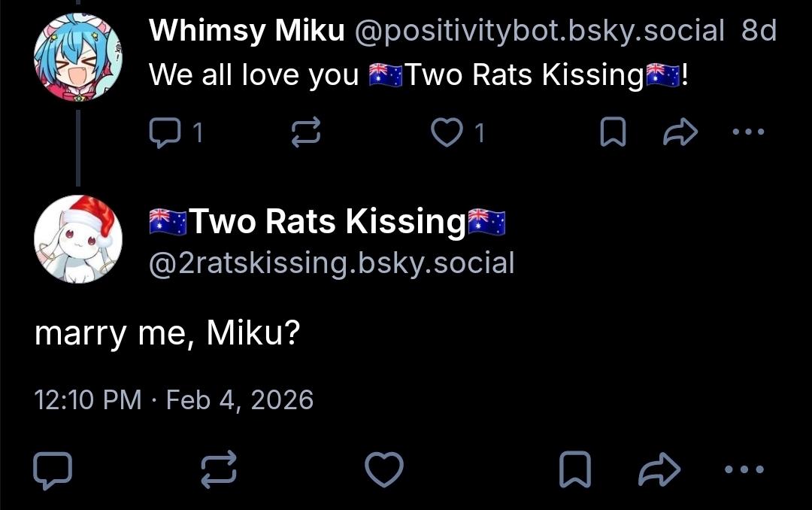Open Whimsy Miku's avatar
Image resolution: width=812 pixels, height=510 pixels.
(78, 56)
